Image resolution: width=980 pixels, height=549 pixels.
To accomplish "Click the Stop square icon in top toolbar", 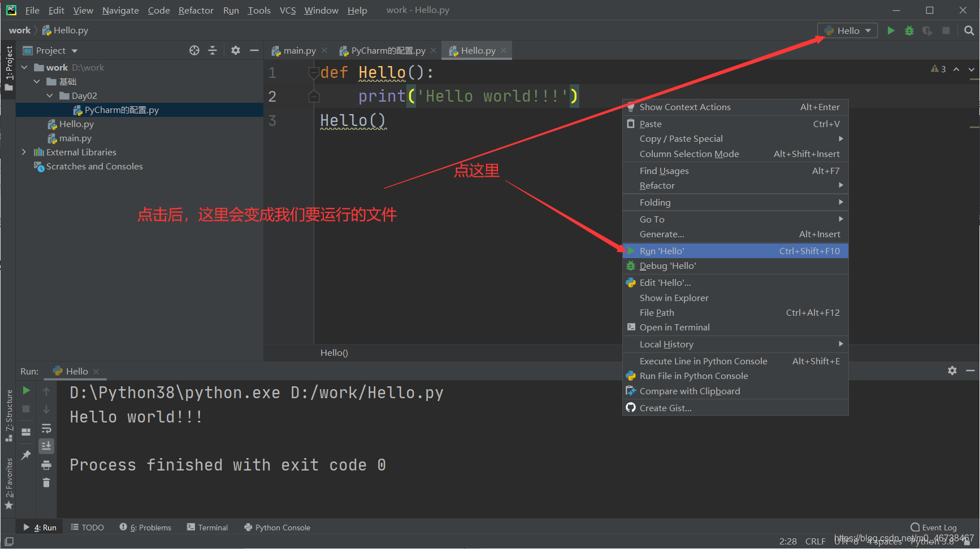I will coord(946,30).
